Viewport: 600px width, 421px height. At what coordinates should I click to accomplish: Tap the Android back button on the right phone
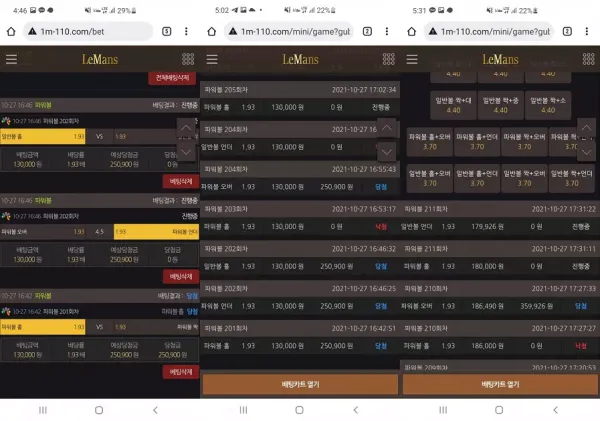tap(556, 410)
